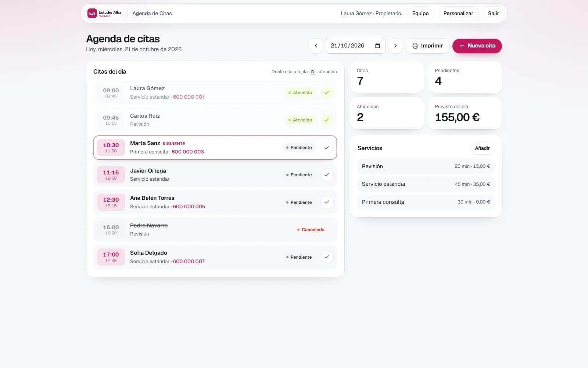Select the Servicio estándar service row
Image resolution: width=588 pixels, height=368 pixels.
click(x=426, y=184)
